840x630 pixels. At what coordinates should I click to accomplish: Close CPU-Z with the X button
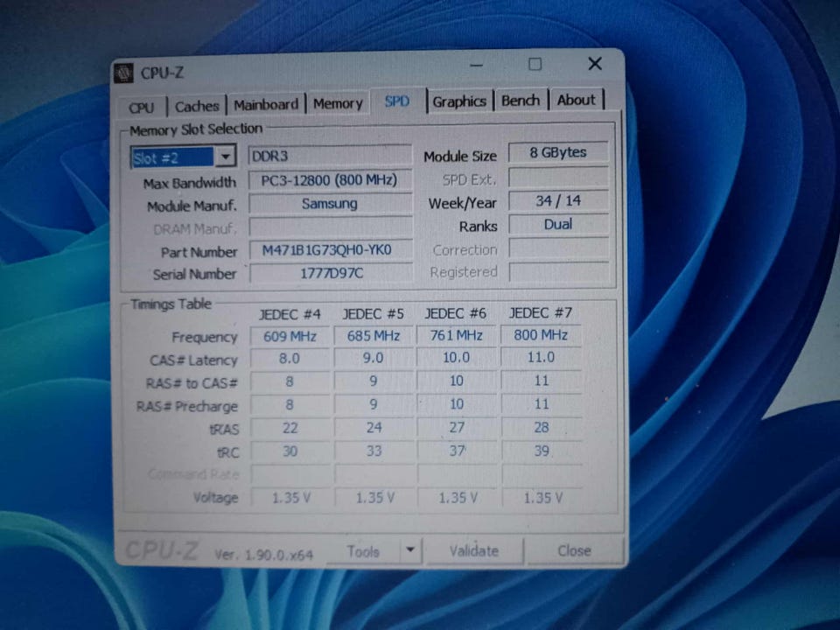pos(595,64)
